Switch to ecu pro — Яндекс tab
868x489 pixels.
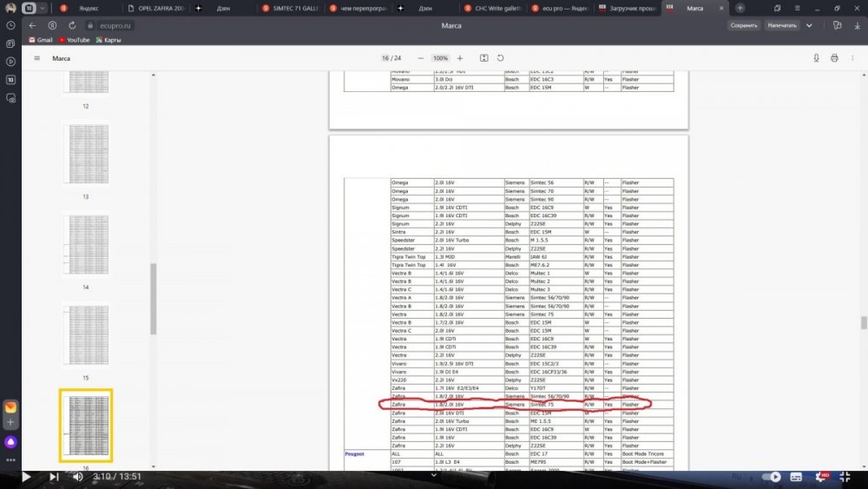[560, 9]
